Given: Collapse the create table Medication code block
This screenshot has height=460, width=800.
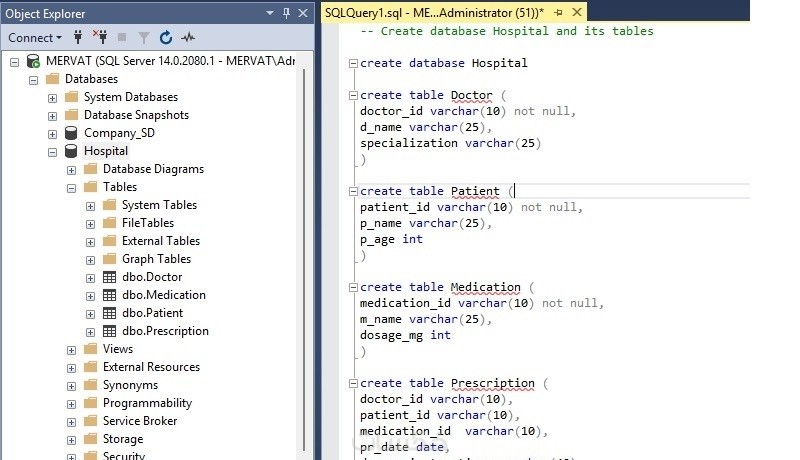Looking at the screenshot, I should tap(353, 288).
